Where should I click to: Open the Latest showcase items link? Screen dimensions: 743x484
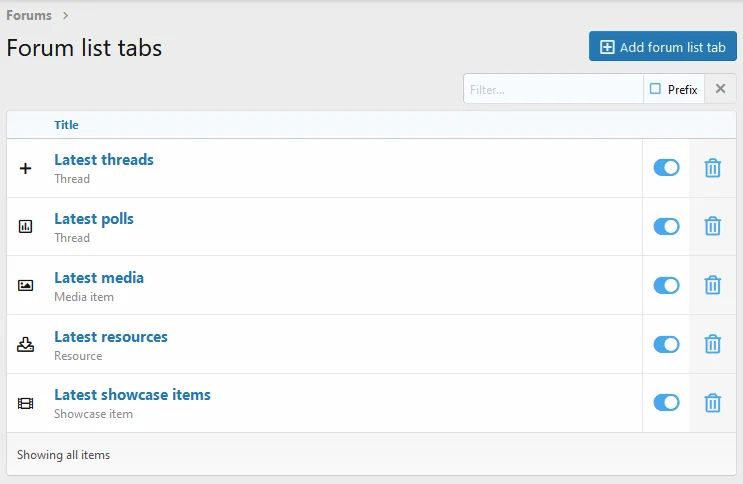tap(132, 395)
